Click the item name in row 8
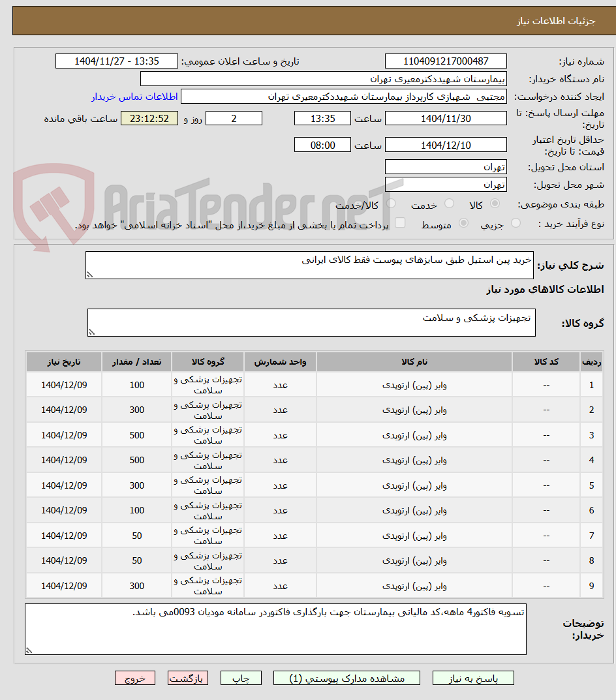This screenshot has height=700, width=616. pyautogui.click(x=414, y=561)
